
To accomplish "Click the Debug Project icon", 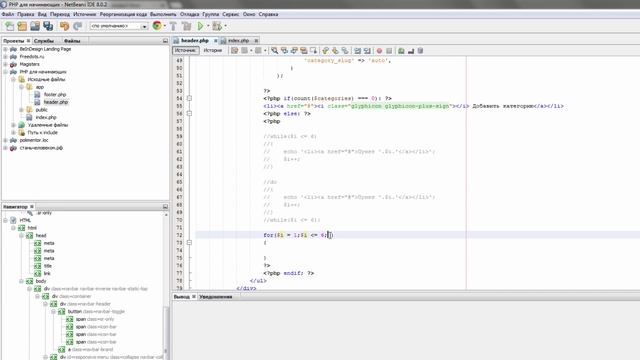I will (217, 26).
